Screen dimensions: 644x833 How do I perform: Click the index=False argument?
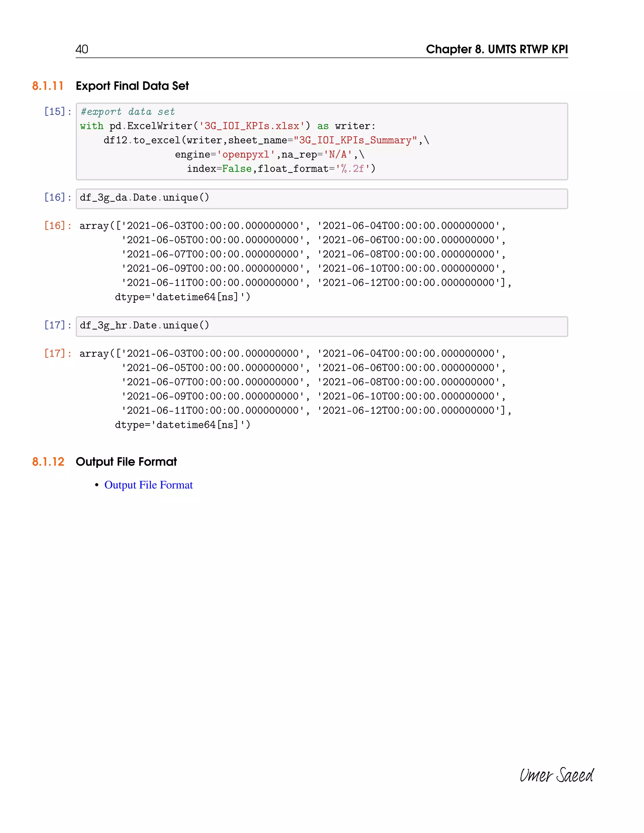coord(219,168)
